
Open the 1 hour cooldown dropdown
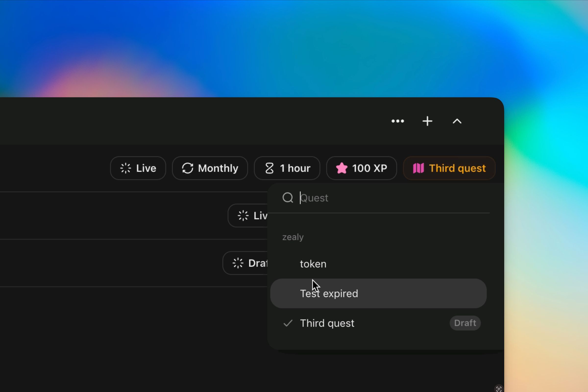tap(287, 168)
